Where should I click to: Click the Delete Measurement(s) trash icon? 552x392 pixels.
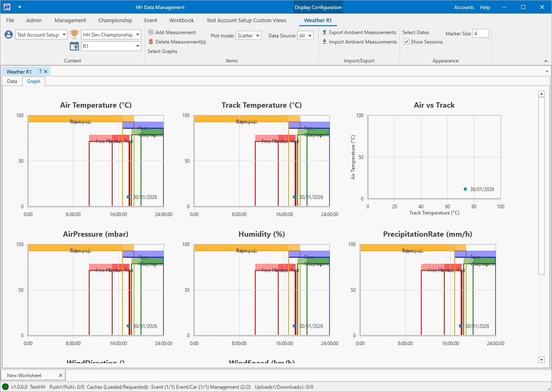coord(151,42)
